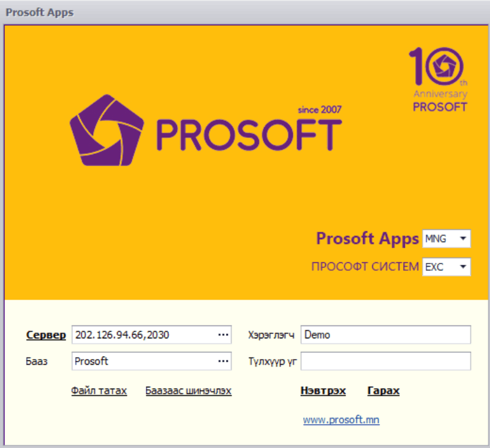Open the www.prosoft.mn website link
490x448 pixels.
(341, 420)
